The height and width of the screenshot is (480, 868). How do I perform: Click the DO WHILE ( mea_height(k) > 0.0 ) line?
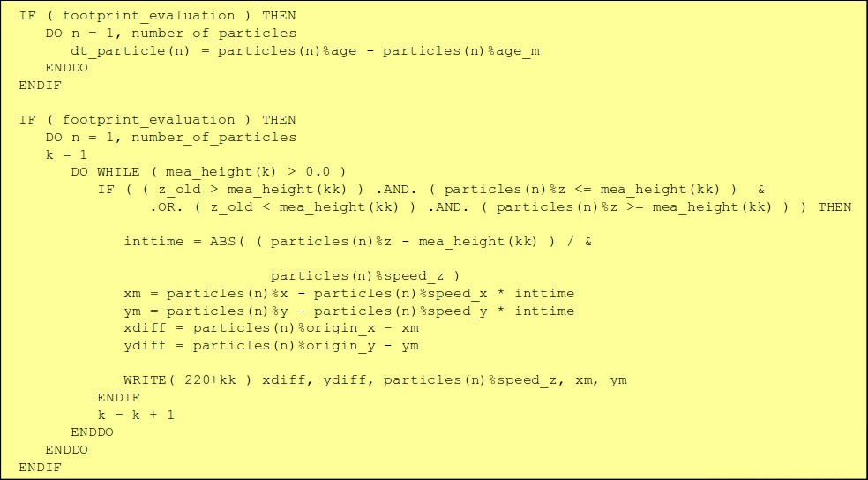pyautogui.click(x=208, y=172)
